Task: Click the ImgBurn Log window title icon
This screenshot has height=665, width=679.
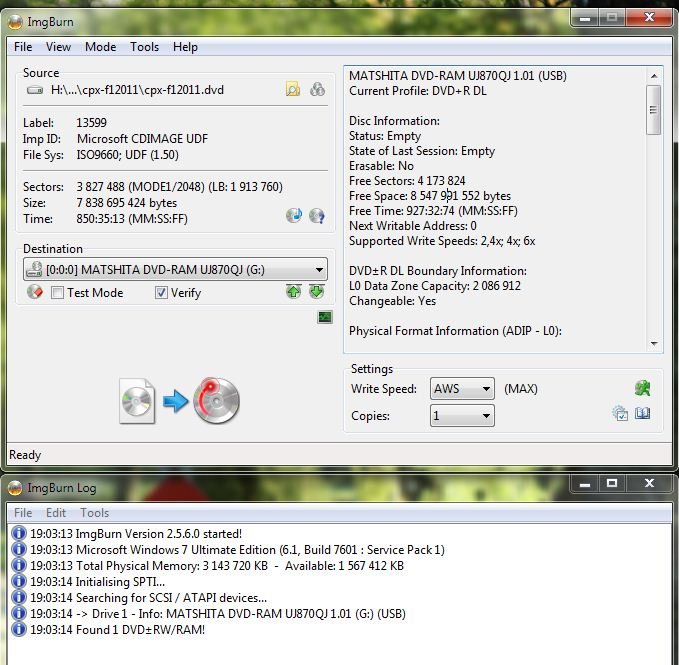Action: click(x=15, y=488)
